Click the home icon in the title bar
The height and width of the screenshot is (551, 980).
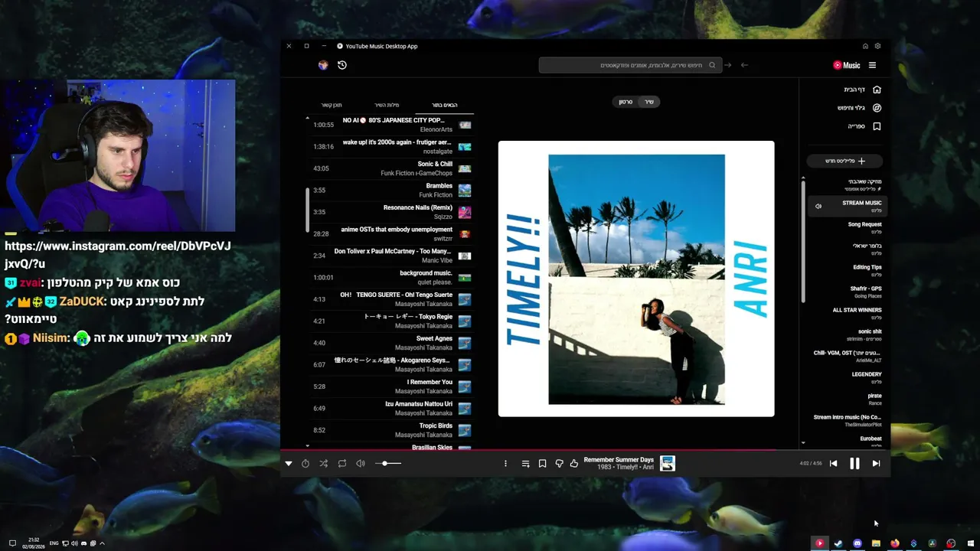(865, 46)
